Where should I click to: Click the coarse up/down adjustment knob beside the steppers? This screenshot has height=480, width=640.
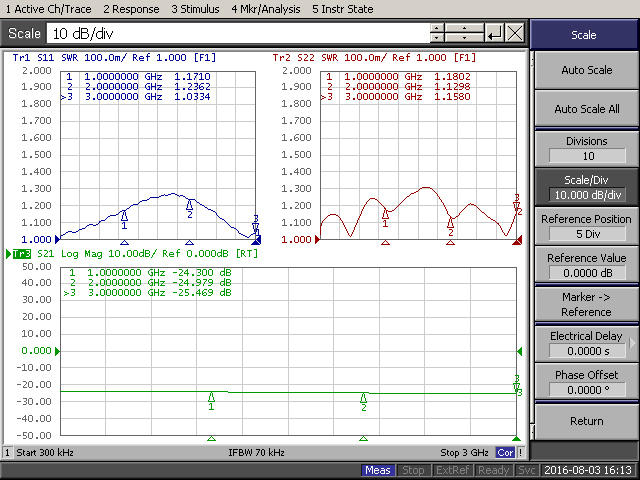pos(464,33)
